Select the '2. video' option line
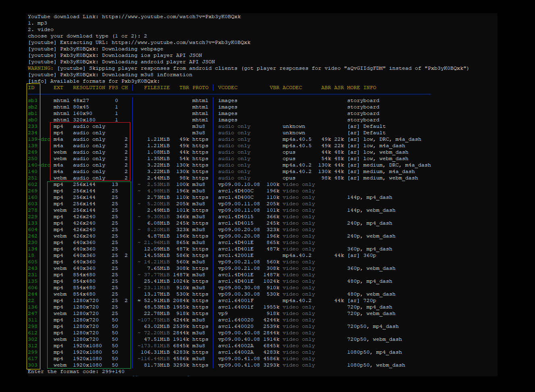The image size is (535, 392). point(41,29)
